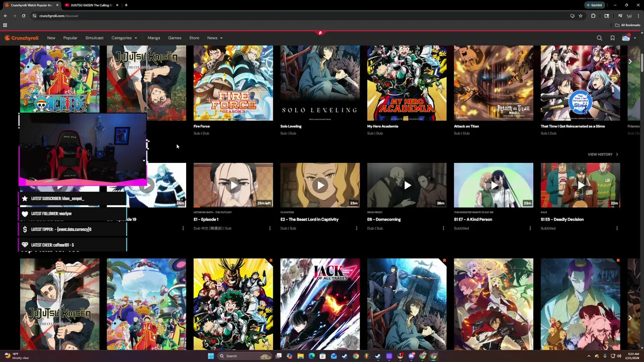Show hidden system tray icons
Image resolution: width=644 pixels, height=362 pixels.
[x=589, y=356]
